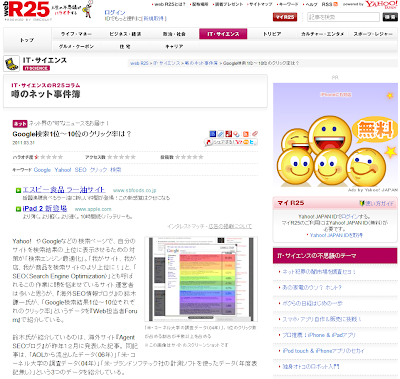The height and width of the screenshot is (379, 400).
Task: Open the iPad 2 新登場 ad link
Action: click(45, 209)
